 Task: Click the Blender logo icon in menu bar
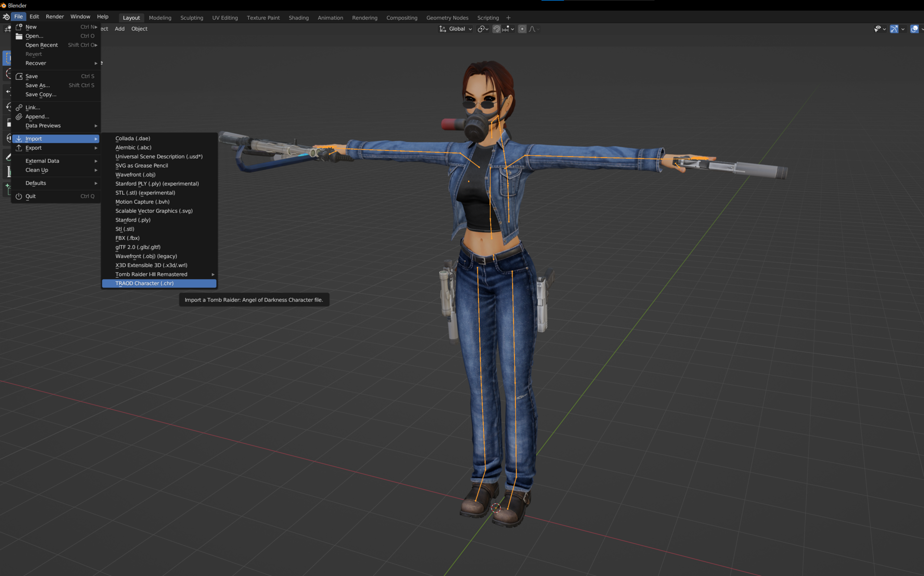point(6,17)
